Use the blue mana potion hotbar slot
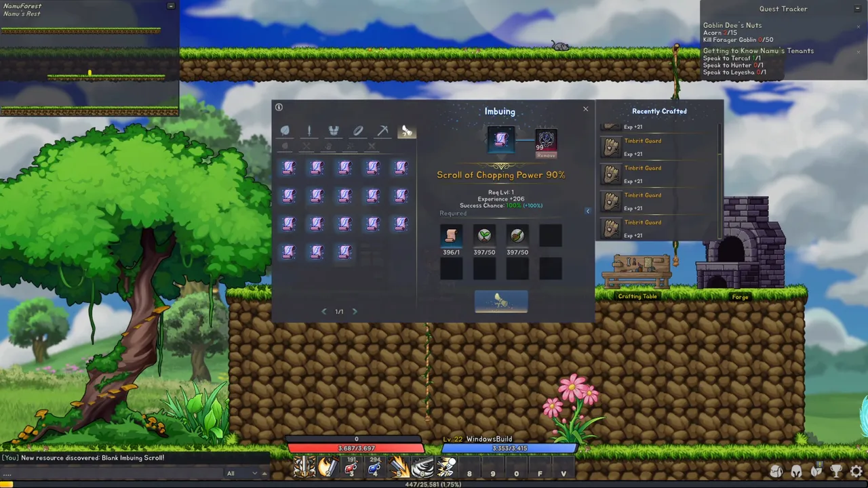Viewport: 868px width, 488px height. [x=374, y=467]
